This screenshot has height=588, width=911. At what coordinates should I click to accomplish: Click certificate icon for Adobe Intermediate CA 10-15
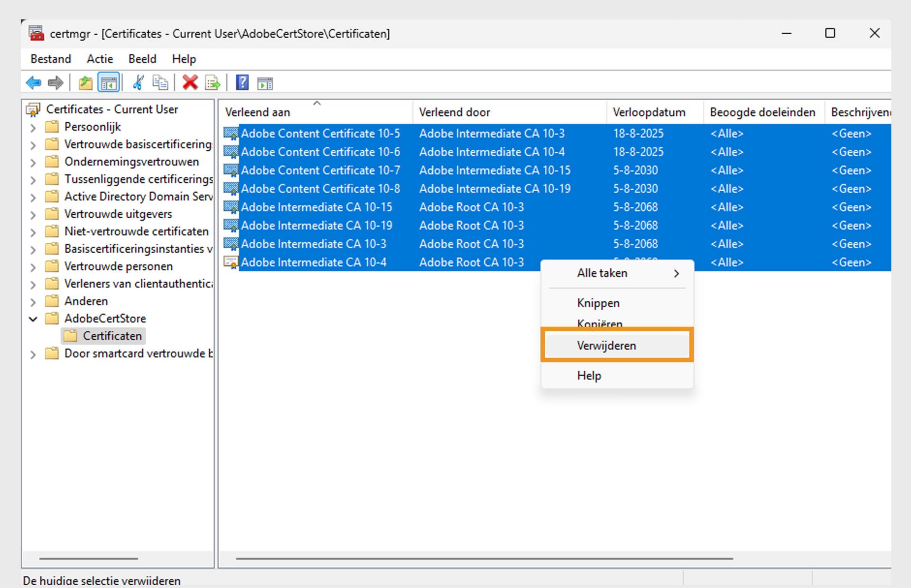[231, 207]
